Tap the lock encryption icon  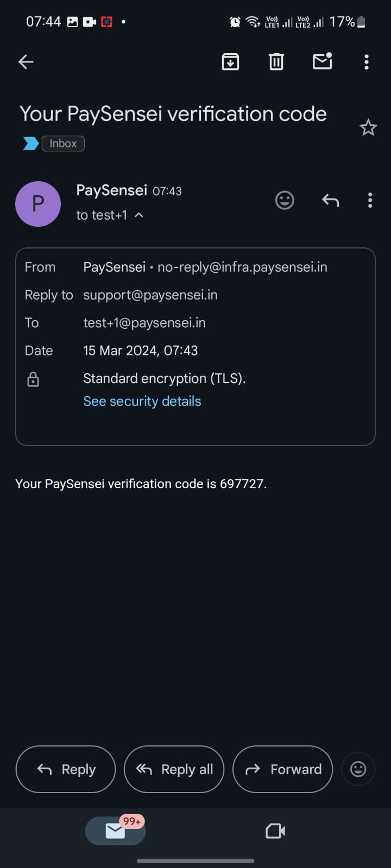[x=33, y=379]
